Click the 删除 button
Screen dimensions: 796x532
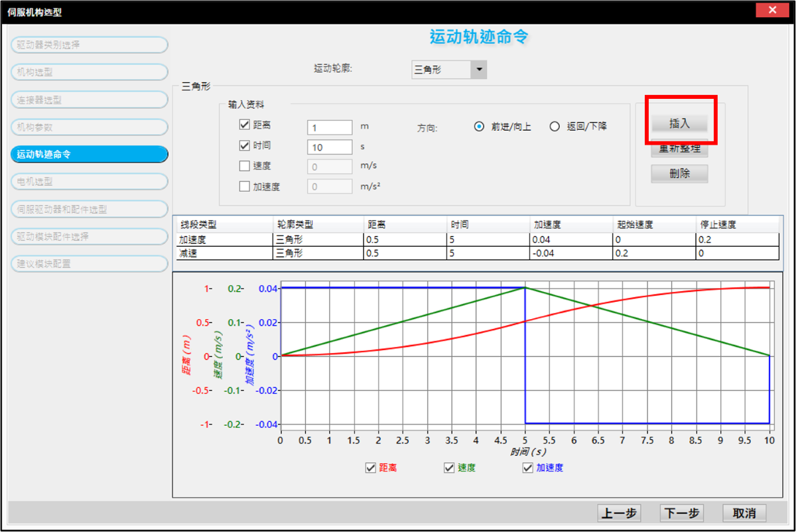tap(679, 174)
